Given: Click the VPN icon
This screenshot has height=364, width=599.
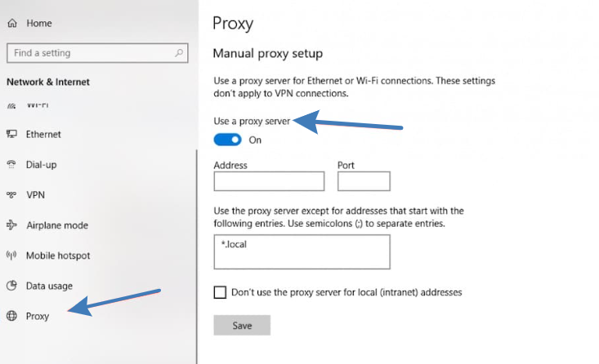Looking at the screenshot, I should [x=12, y=195].
